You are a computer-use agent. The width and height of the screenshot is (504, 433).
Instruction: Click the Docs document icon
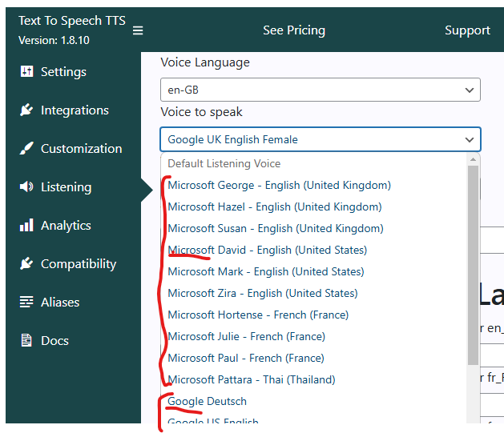point(26,340)
